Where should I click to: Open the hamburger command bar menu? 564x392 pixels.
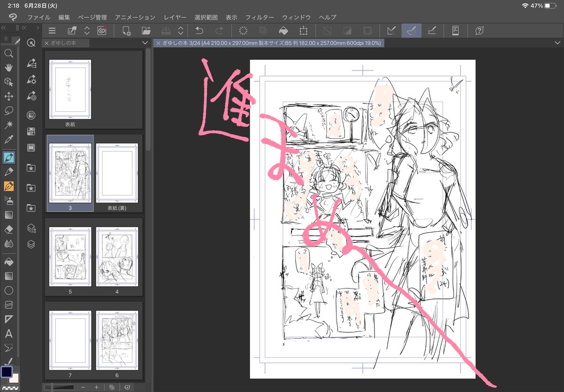tap(52, 31)
